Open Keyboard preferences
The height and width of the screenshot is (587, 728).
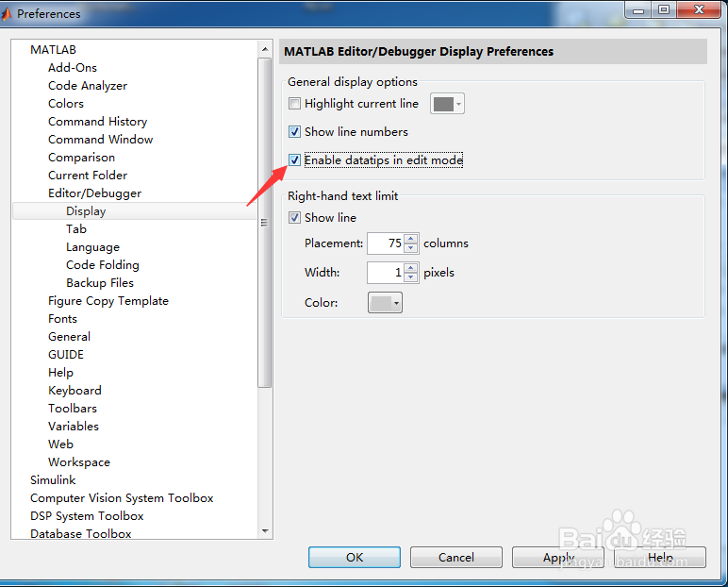[74, 391]
